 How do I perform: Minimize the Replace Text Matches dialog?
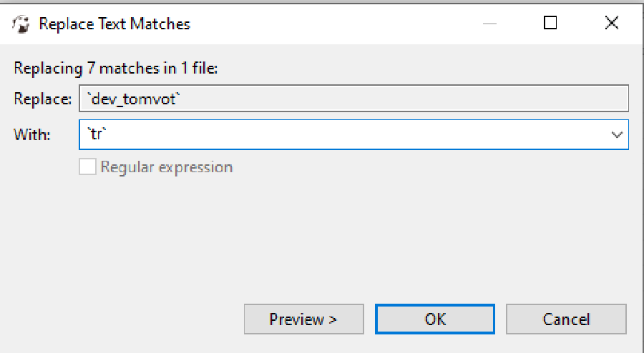[x=489, y=24]
